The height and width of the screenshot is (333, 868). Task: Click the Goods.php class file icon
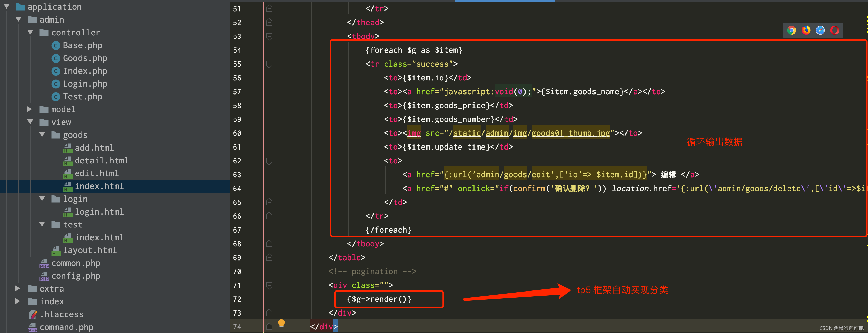(x=56, y=58)
